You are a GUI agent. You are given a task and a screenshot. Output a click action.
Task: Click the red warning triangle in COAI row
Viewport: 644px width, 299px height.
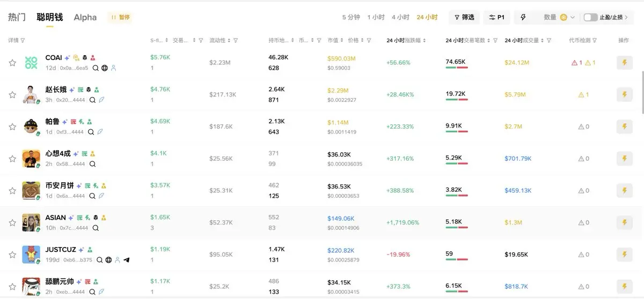(574, 63)
